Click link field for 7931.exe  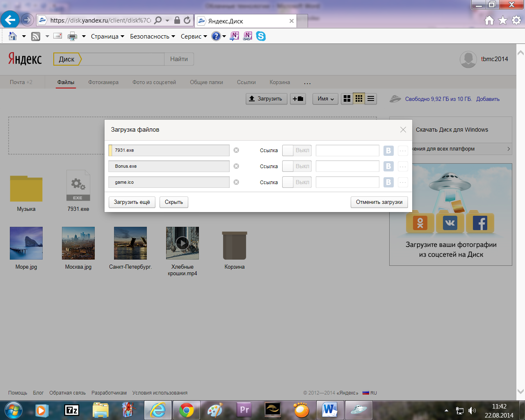(347, 151)
